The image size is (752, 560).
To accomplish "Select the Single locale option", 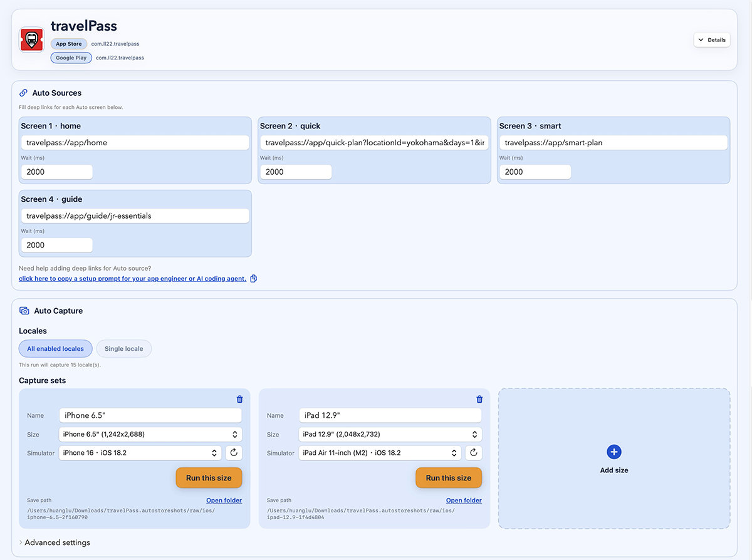I will pos(124,349).
